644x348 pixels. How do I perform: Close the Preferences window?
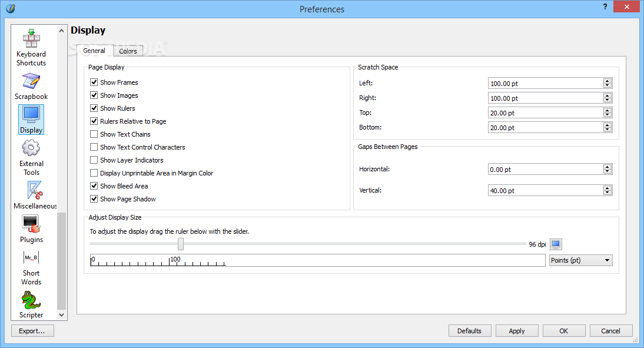626,6
